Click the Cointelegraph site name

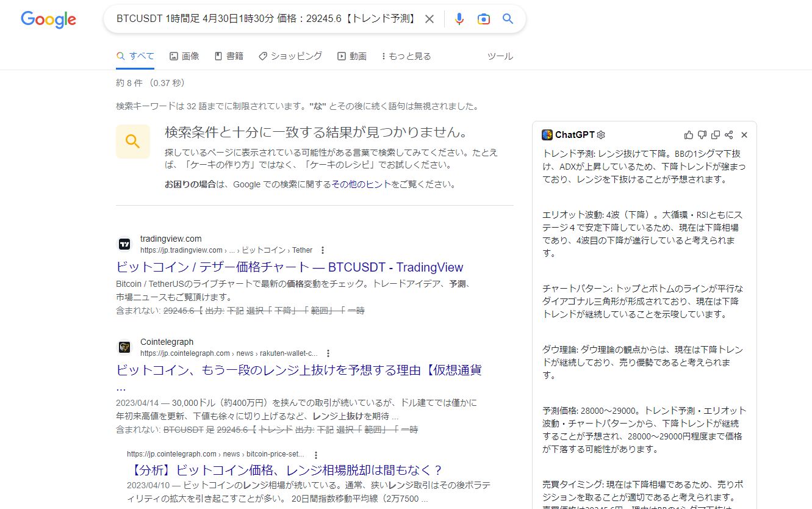167,342
